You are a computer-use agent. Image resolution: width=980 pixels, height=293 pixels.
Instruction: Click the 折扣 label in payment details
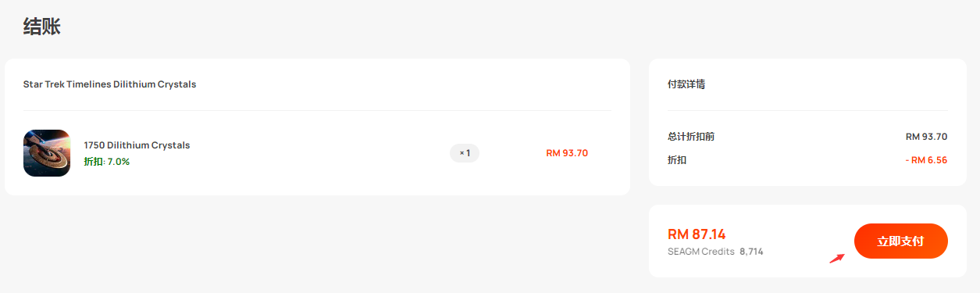(677, 160)
